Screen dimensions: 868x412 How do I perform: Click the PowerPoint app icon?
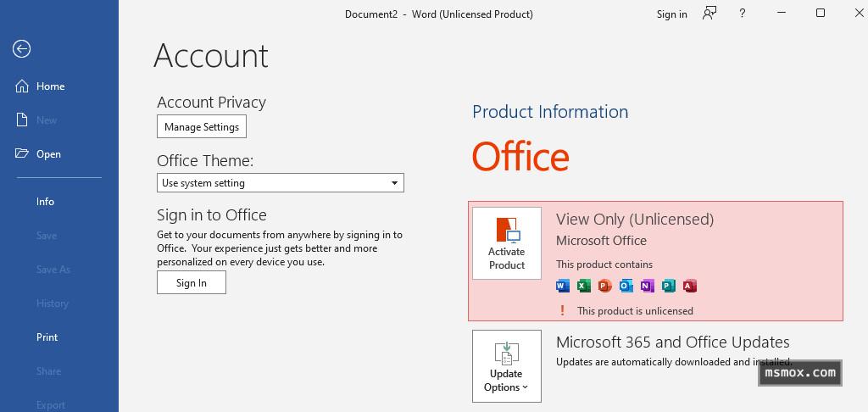click(x=604, y=286)
